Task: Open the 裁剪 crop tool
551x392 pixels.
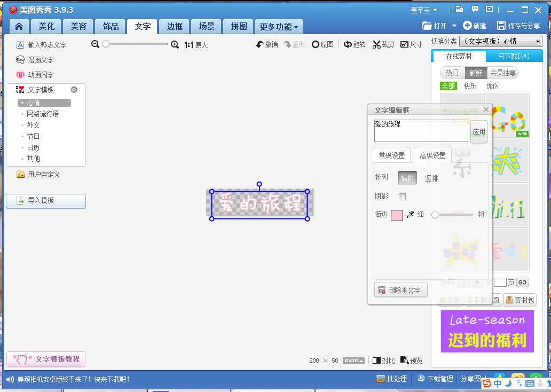Action: [383, 44]
